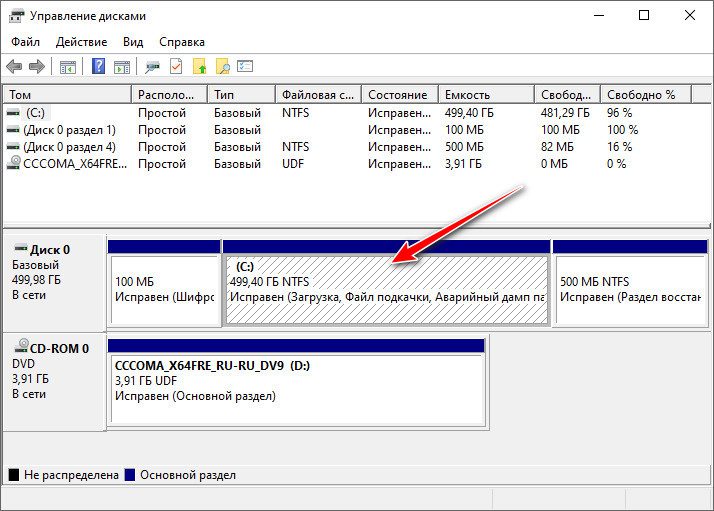The width and height of the screenshot is (714, 511).
Task: Click the folder with green arrow icon
Action: (199, 66)
